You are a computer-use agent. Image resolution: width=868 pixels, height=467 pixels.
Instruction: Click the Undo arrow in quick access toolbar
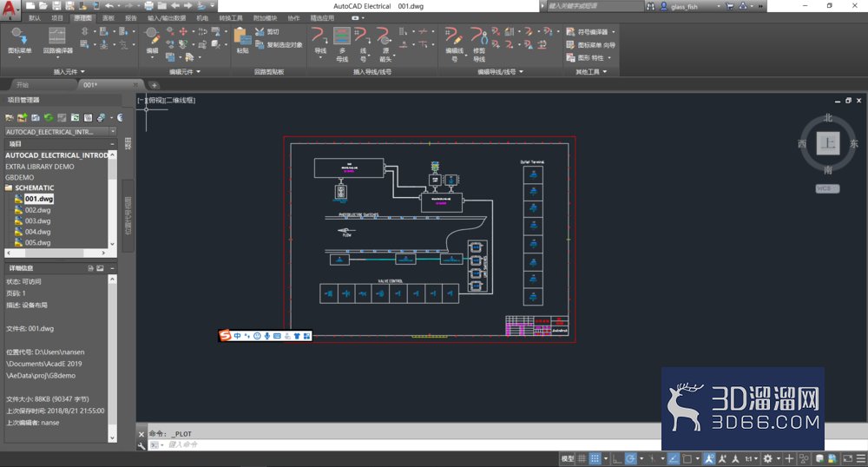pos(109,6)
